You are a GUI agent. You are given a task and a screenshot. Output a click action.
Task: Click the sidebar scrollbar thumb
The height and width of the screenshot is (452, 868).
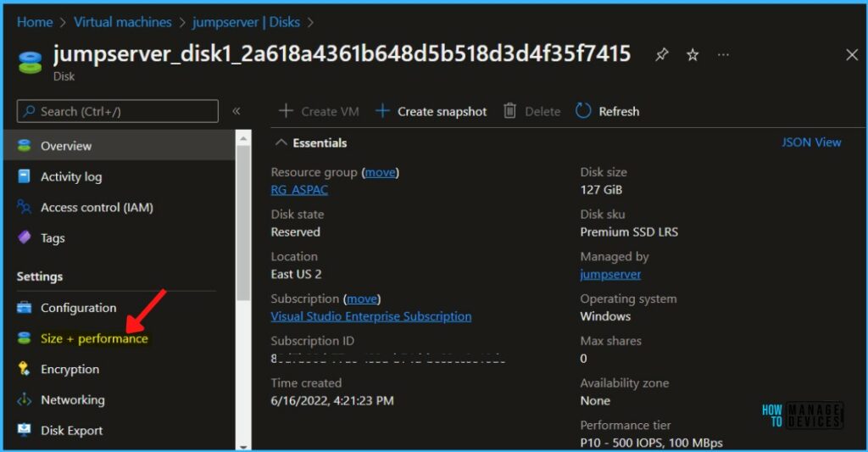click(x=243, y=223)
